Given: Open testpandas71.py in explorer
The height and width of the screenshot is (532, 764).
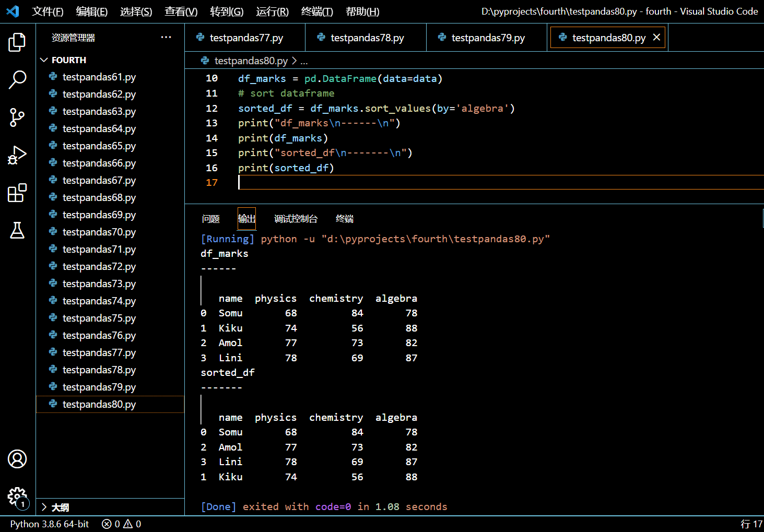Looking at the screenshot, I should 110,250.
